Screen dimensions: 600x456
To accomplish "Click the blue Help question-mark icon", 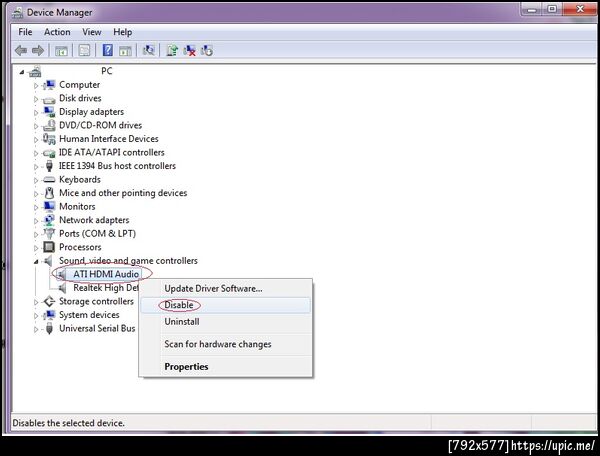I will pos(108,50).
